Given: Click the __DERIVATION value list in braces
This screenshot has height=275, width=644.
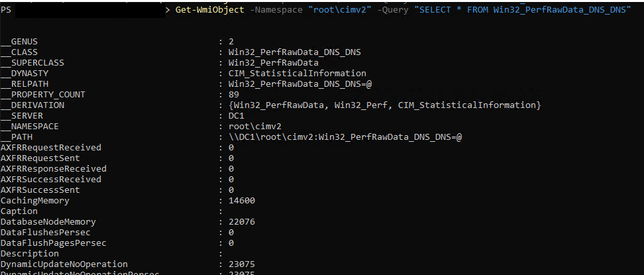Looking at the screenshot, I should (x=385, y=105).
